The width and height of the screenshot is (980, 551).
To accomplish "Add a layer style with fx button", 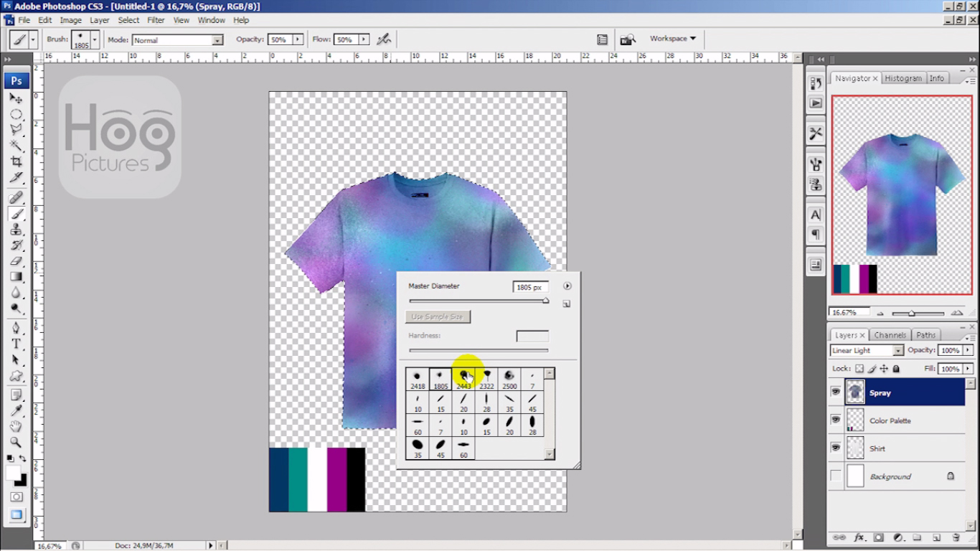I will [859, 537].
